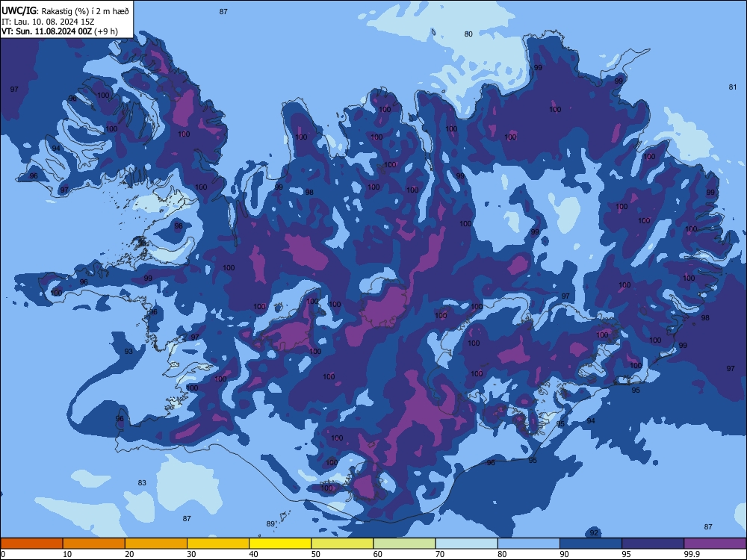Image resolution: width=747 pixels, height=560 pixels.
Task: Pick the yellow-green 50–60 legend swatch
Action: (343, 544)
